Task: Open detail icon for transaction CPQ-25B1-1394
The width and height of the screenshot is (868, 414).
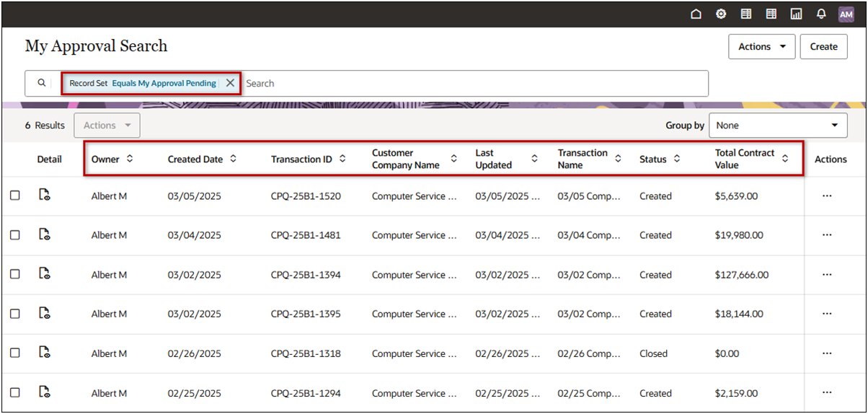Action: [x=45, y=274]
